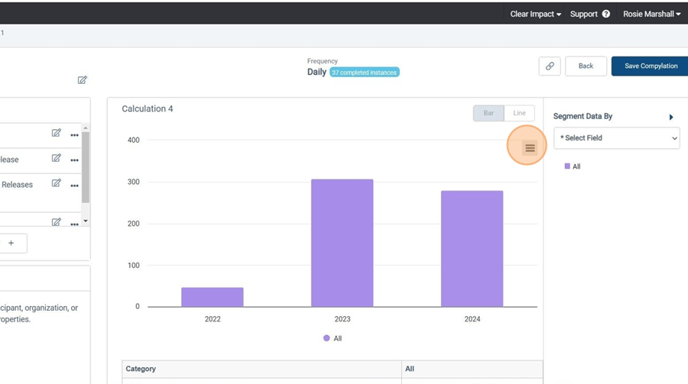The width and height of the screenshot is (688, 384).
Task: Open the Rosie Marshall user menu
Action: pyautogui.click(x=652, y=14)
